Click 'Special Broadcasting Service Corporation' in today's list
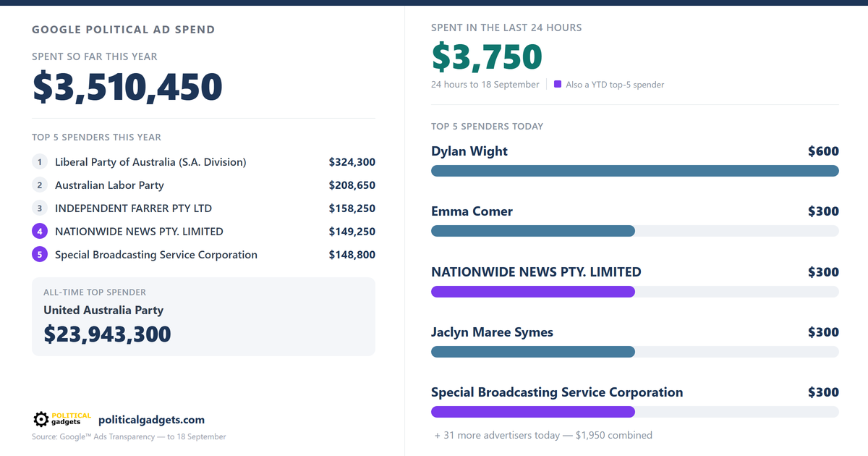The width and height of the screenshot is (868, 456). pyautogui.click(x=557, y=392)
